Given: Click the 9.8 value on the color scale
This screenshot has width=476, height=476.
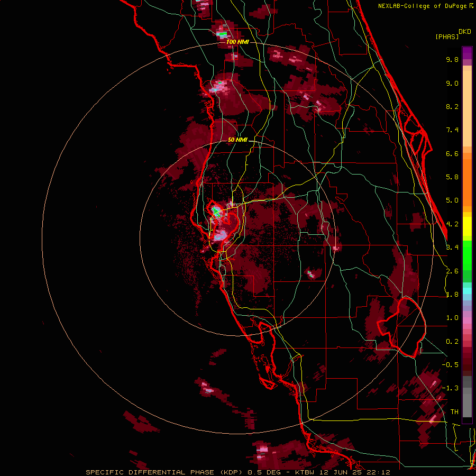Looking at the screenshot, I should (x=452, y=59).
